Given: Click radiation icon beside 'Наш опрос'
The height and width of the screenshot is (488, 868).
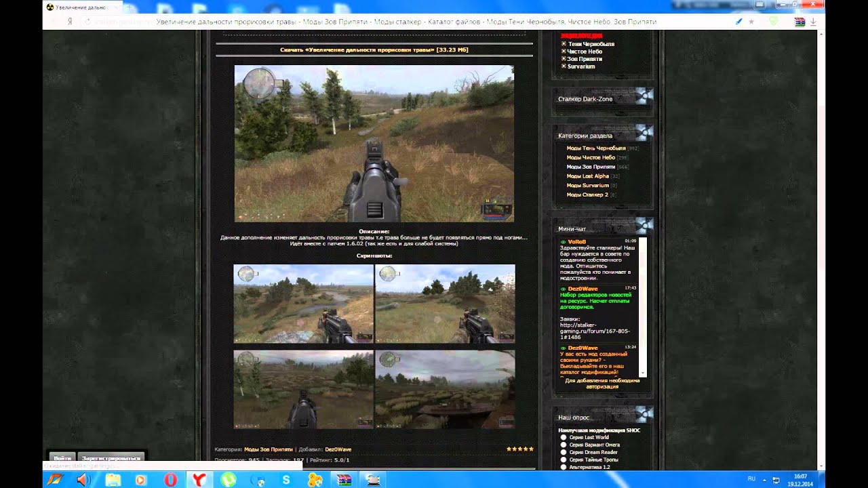Looking at the screenshot, I should click(644, 414).
